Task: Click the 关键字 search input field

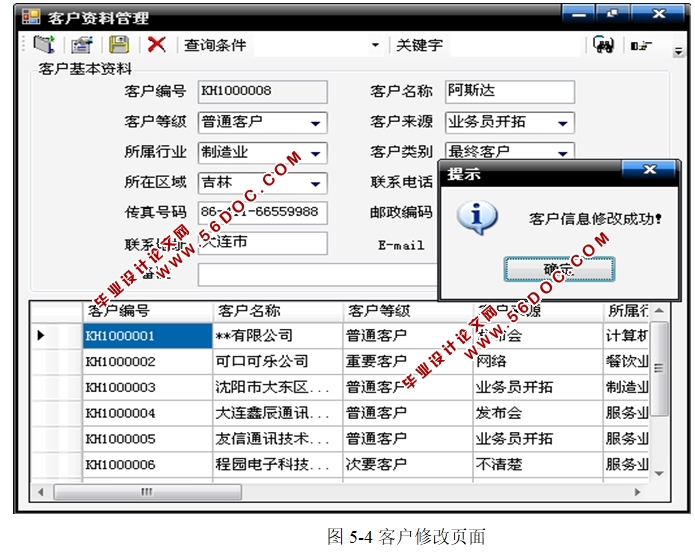Action: pyautogui.click(x=510, y=45)
